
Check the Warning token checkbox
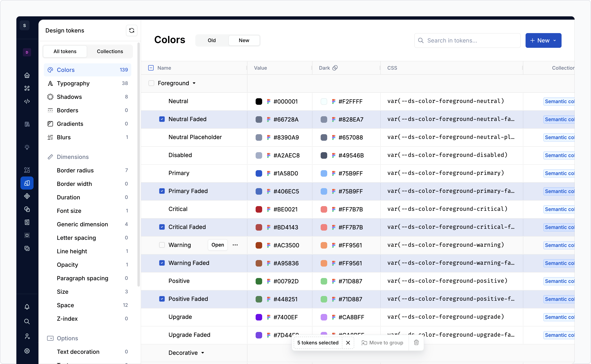coord(162,245)
